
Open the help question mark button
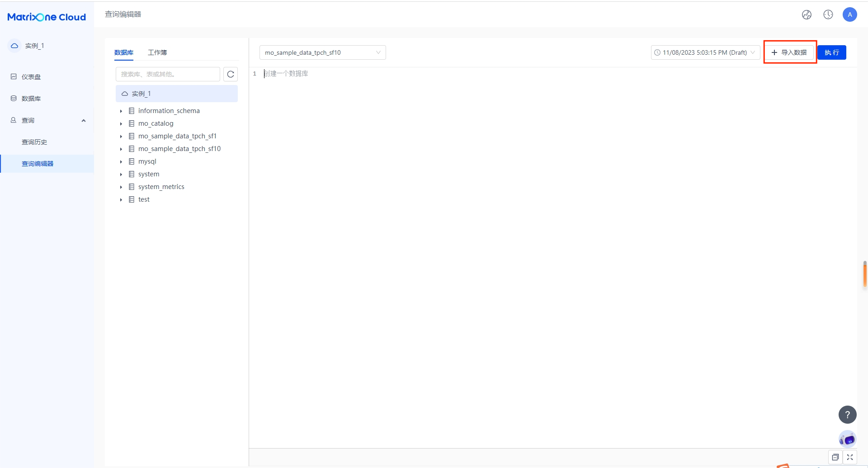point(847,415)
